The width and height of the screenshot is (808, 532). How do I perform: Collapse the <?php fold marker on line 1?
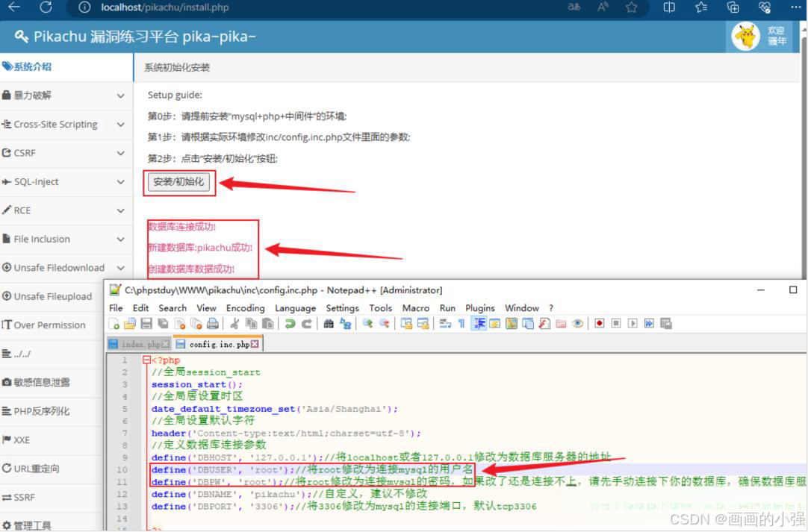coord(146,360)
